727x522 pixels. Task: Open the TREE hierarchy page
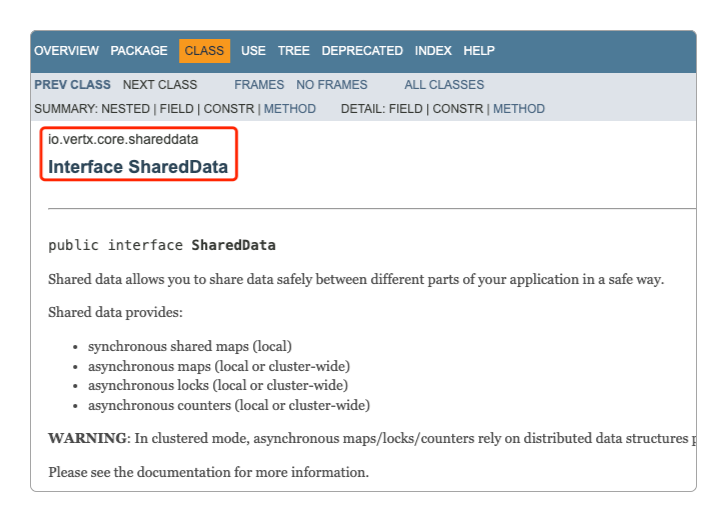[293, 51]
